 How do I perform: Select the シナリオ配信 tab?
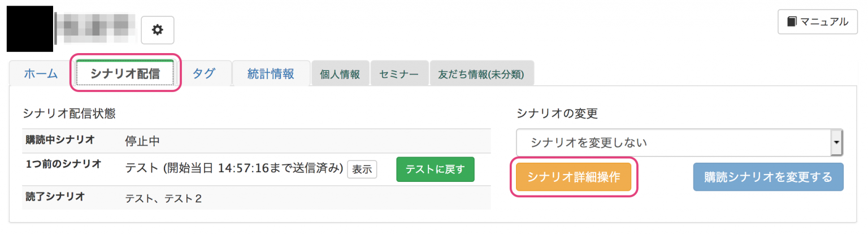125,73
